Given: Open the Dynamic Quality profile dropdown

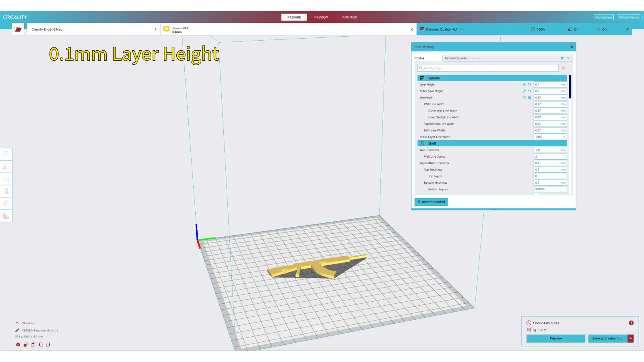Looking at the screenshot, I should click(x=507, y=58).
